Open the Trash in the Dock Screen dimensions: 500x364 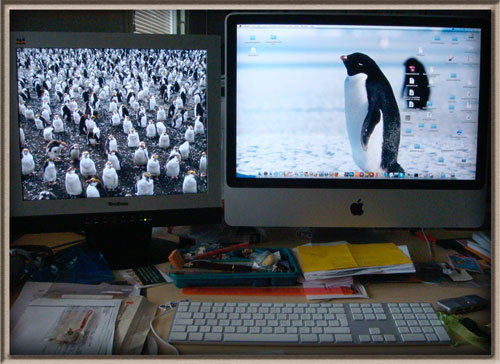409,174
